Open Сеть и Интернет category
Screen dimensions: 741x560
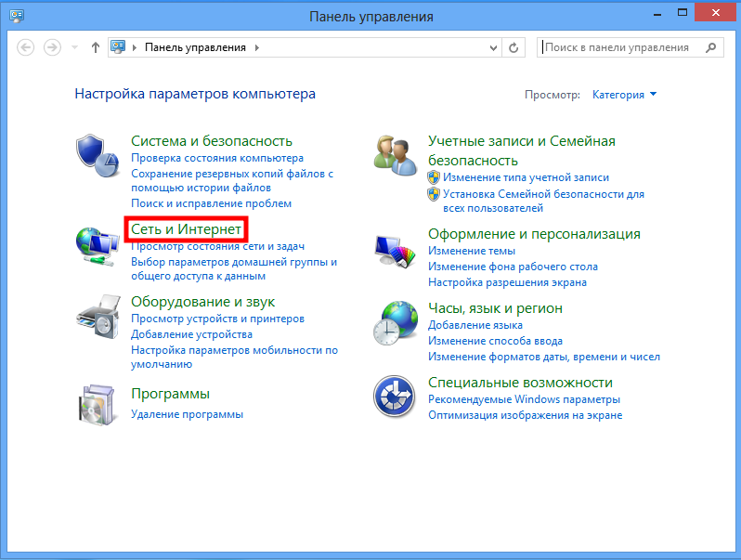[187, 229]
